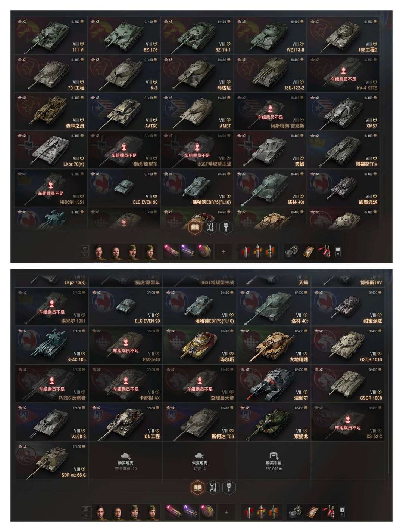Viewport: 403px width, 532px height.
Task: Select the BZ-176 tank card
Action: [x=124, y=35]
